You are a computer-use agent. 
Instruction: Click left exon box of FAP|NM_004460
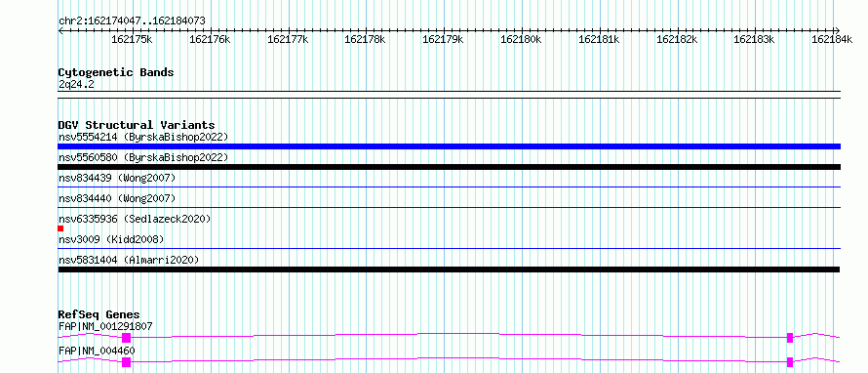[126, 362]
